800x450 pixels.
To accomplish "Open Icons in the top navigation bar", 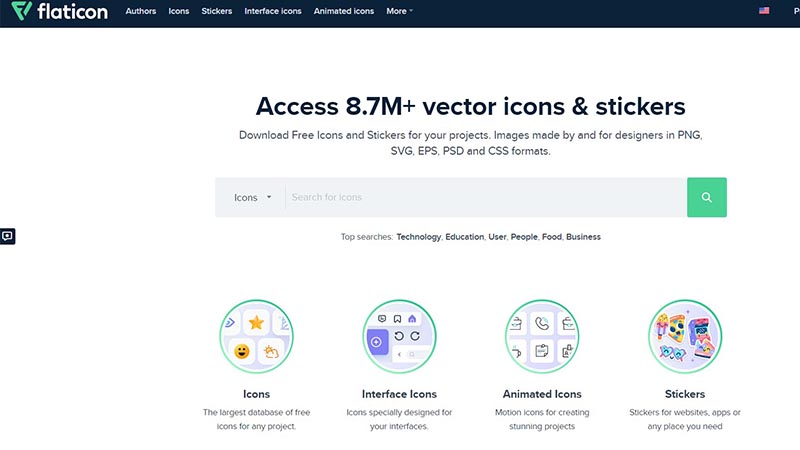I will tap(179, 11).
